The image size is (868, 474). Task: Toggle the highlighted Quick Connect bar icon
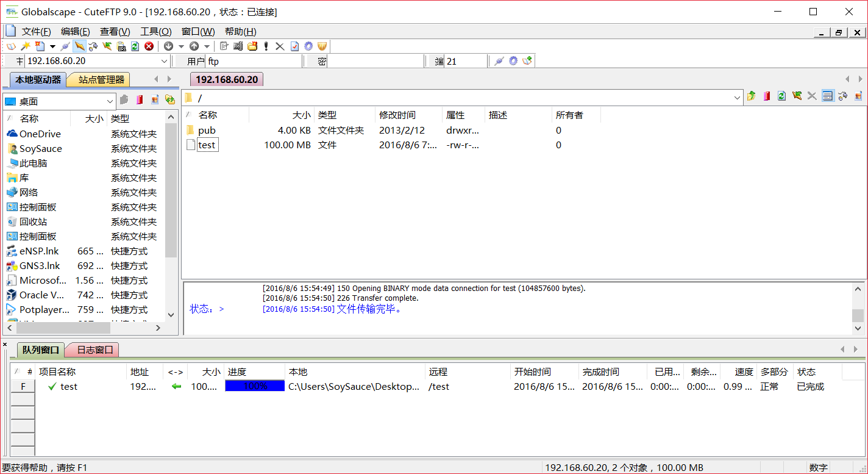[79, 46]
